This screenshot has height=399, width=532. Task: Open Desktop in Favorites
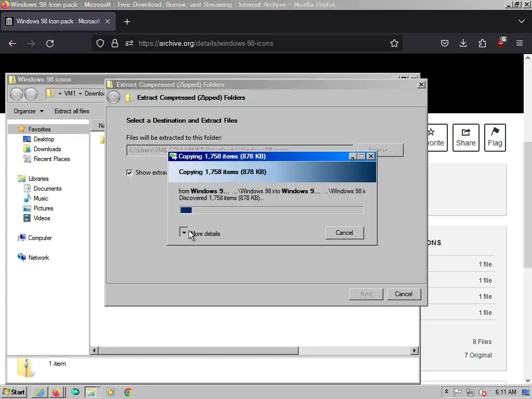pos(44,139)
